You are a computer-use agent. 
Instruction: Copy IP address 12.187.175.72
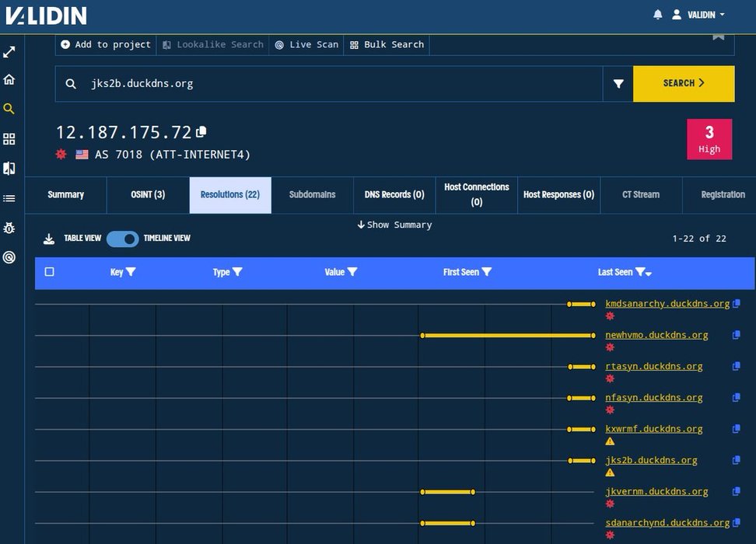click(x=201, y=131)
